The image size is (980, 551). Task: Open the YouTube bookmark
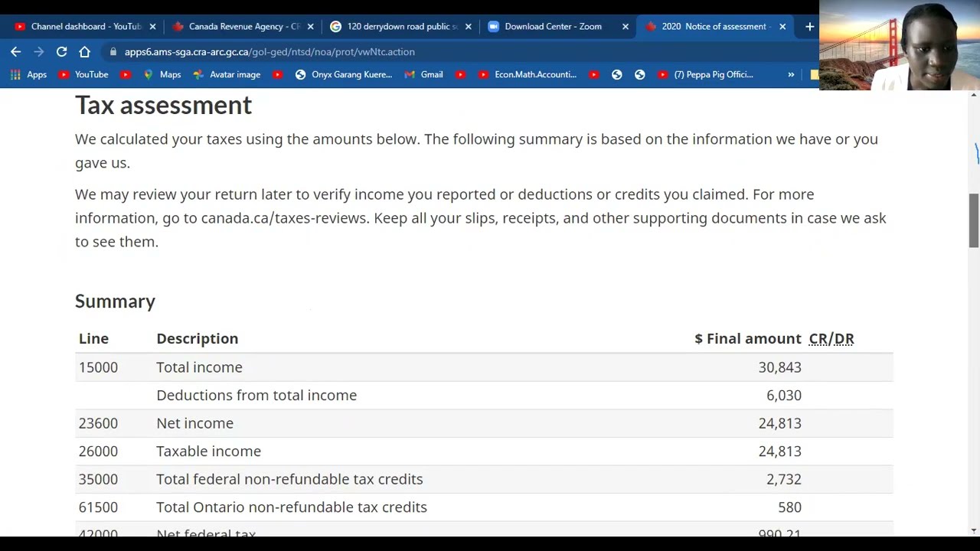[x=83, y=74]
